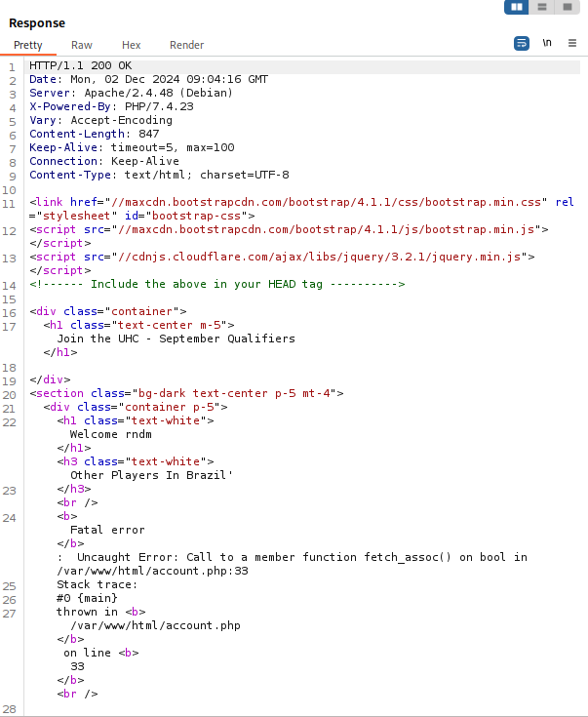
Task: Switch to the Pretty tab
Action: [x=28, y=45]
